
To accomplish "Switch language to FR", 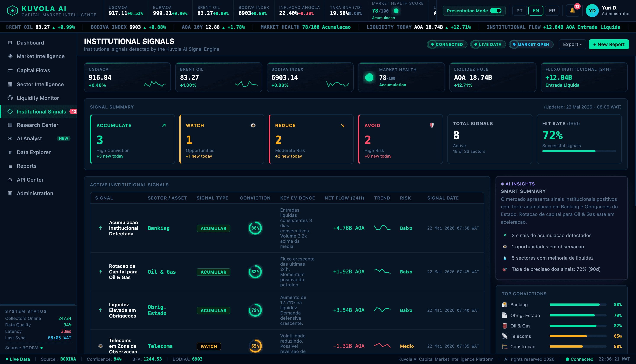I will tap(552, 11).
